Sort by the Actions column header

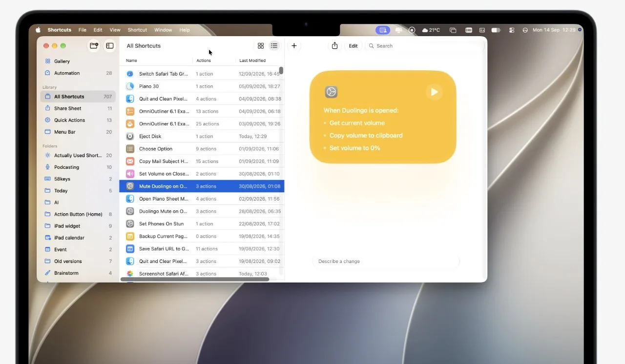click(x=204, y=61)
